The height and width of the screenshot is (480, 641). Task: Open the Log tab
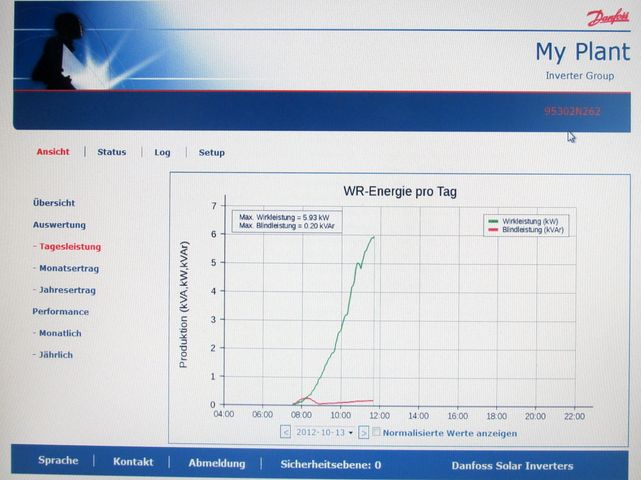[x=162, y=153]
